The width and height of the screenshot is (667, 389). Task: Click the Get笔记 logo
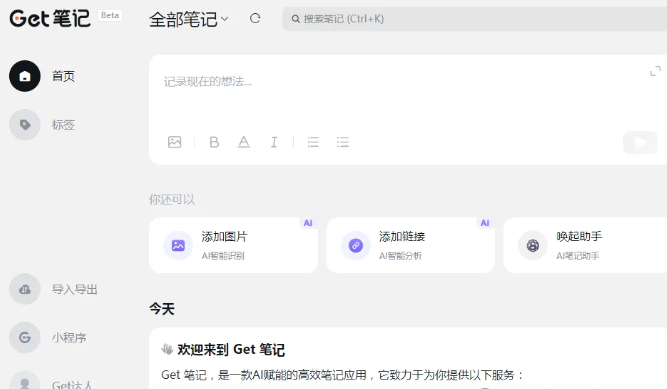(50, 18)
